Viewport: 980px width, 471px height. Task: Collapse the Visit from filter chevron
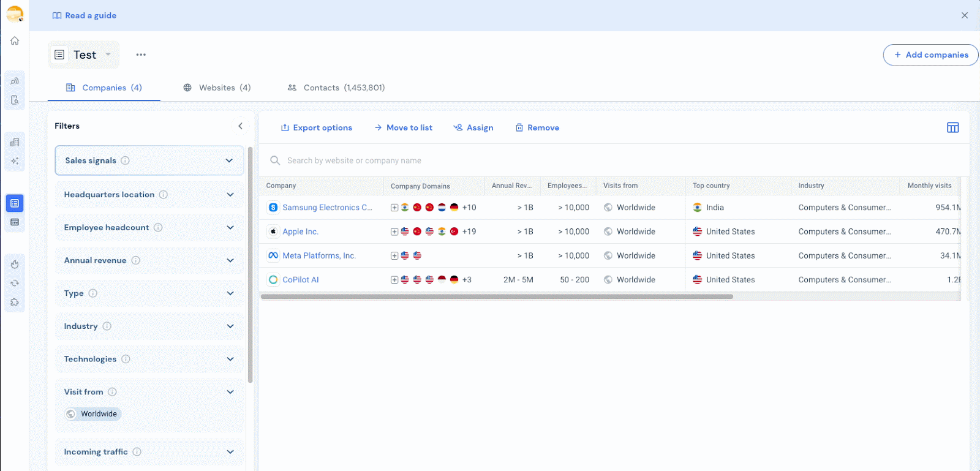point(230,392)
